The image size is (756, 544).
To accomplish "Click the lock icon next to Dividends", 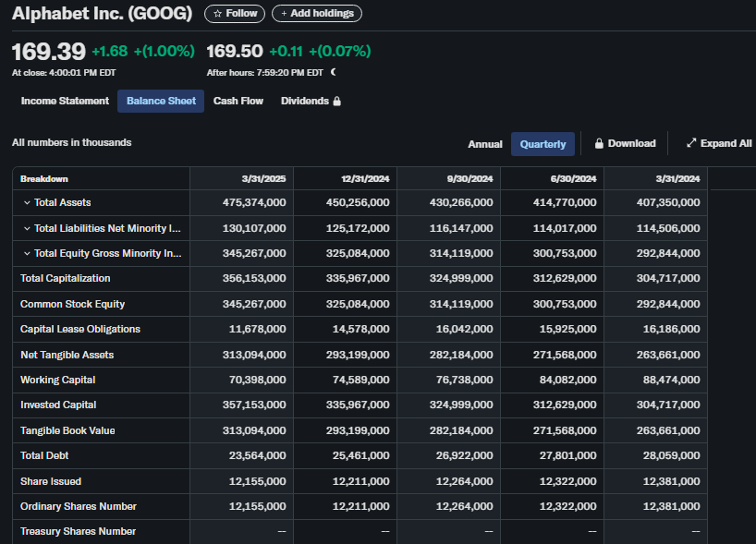I will (x=337, y=102).
